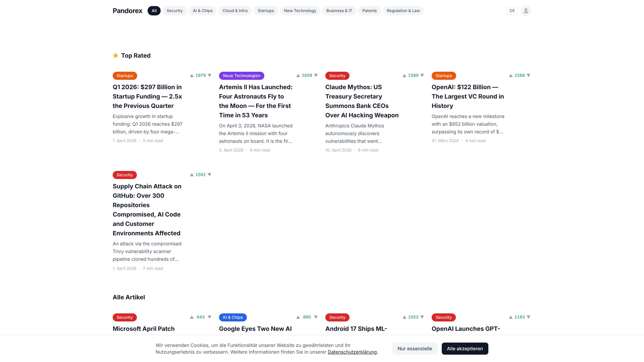Choose Nur essenzielle cookies only
The width and height of the screenshot is (644, 362).
tap(415, 349)
